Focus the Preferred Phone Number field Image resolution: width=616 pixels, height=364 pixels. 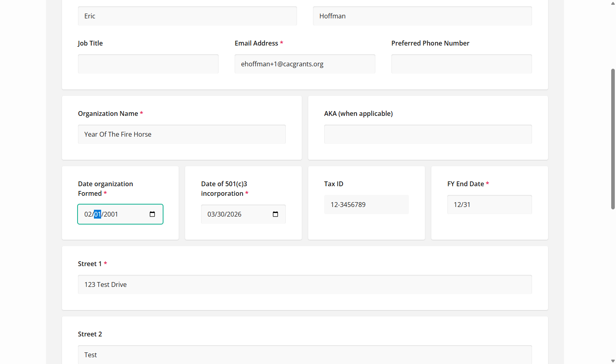tap(462, 64)
